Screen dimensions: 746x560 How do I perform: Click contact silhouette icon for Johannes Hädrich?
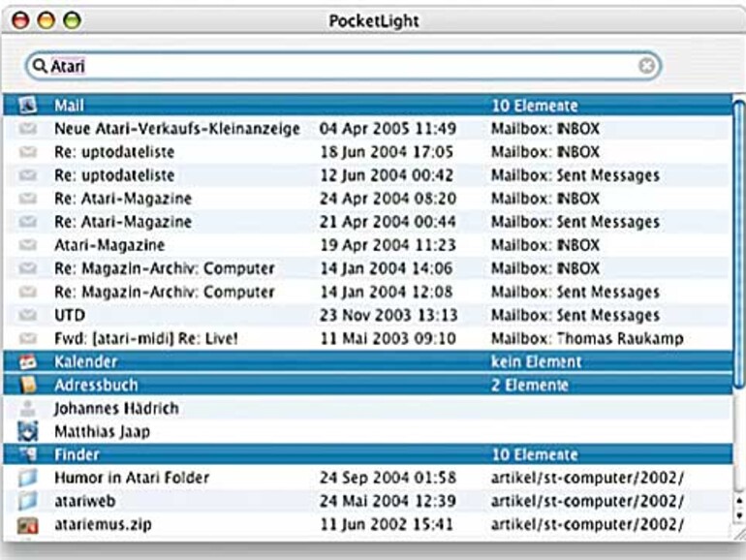click(28, 408)
